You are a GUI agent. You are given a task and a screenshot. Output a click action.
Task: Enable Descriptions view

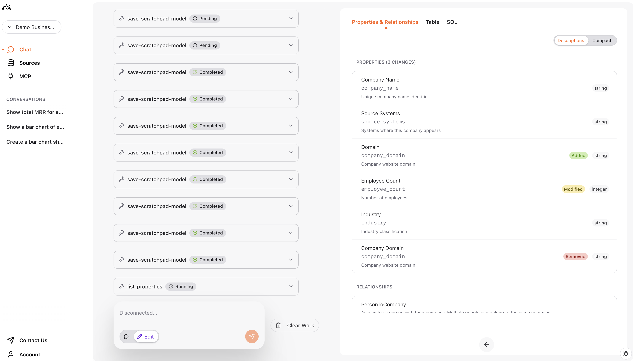[x=571, y=40]
